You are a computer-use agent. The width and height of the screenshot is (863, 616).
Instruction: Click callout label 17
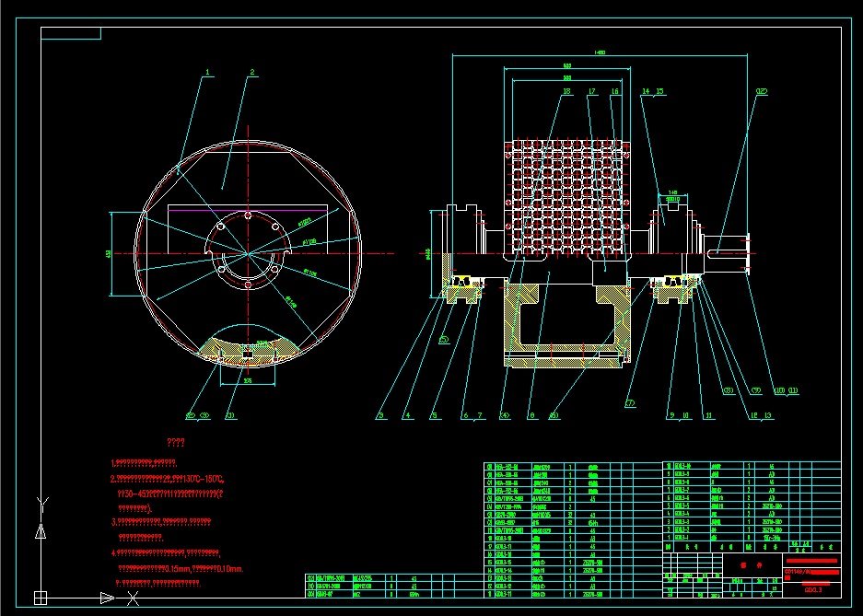tap(591, 91)
